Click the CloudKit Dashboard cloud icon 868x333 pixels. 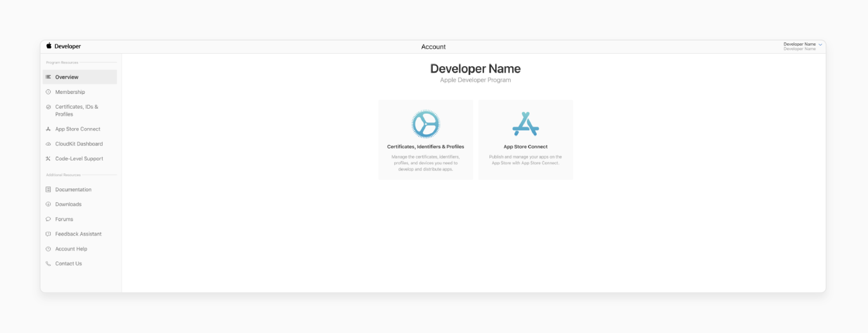pyautogui.click(x=48, y=144)
